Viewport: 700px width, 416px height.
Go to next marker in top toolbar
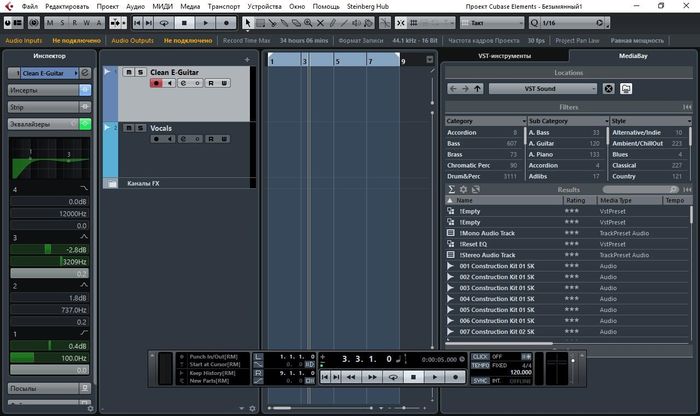click(149, 23)
